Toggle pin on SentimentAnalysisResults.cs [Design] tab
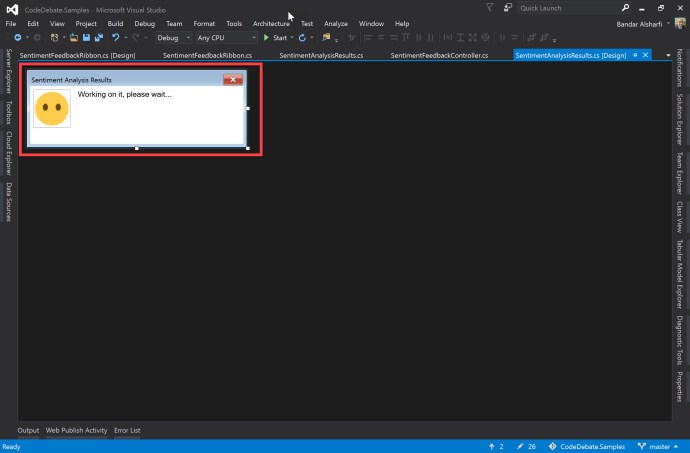 pos(635,55)
